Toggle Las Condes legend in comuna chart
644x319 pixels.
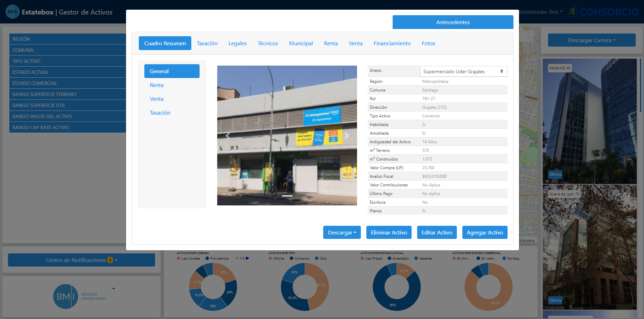coord(189,258)
